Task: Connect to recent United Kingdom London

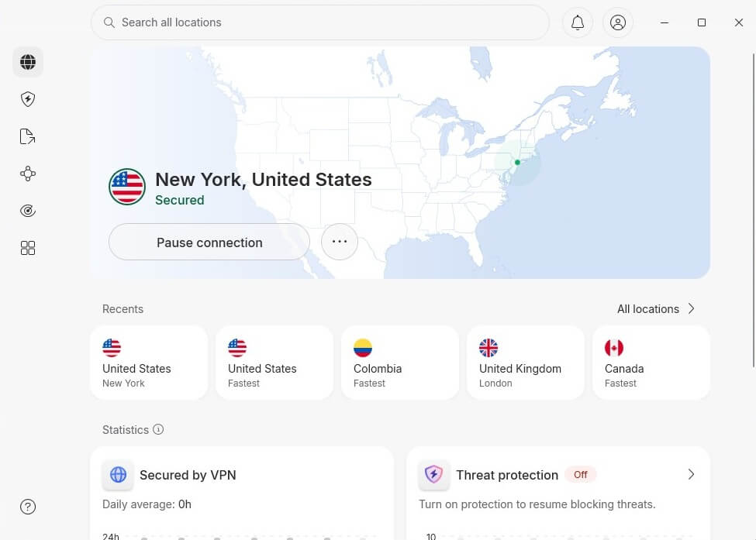Action: [x=526, y=363]
